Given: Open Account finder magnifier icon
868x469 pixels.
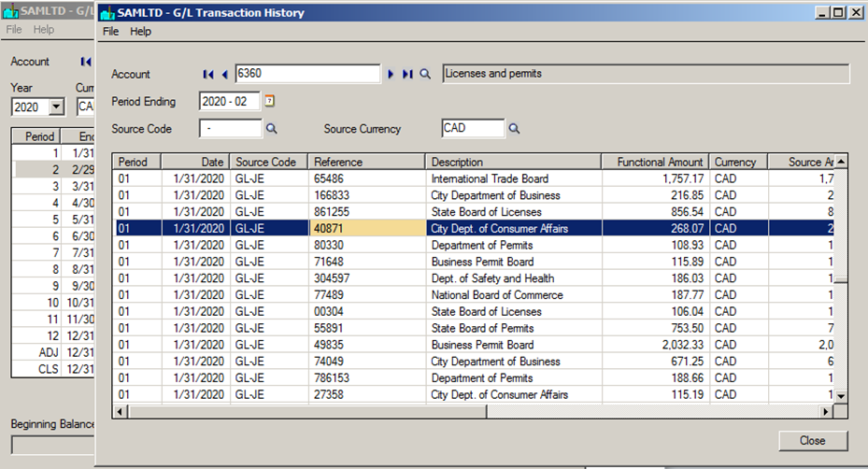Looking at the screenshot, I should 425,74.
